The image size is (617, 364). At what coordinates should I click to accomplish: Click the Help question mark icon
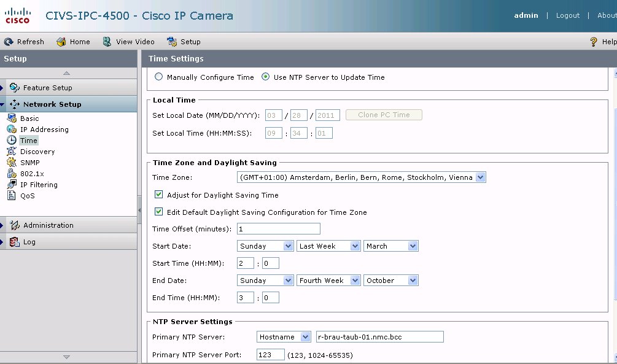click(x=594, y=41)
